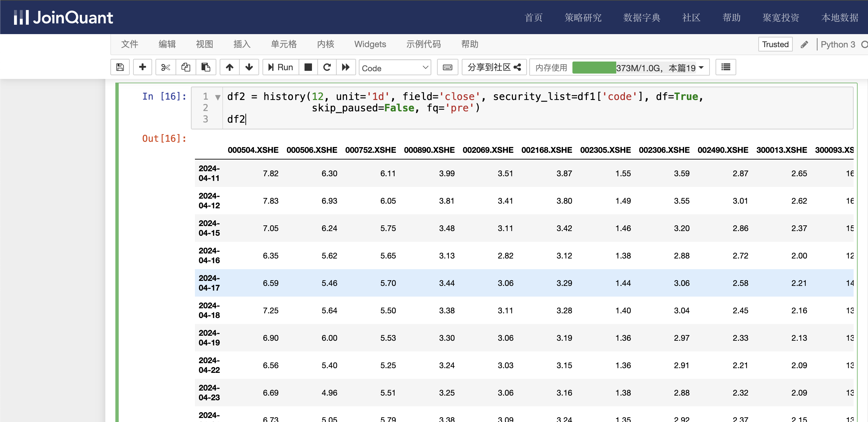Image resolution: width=868 pixels, height=422 pixels.
Task: Click the 2024-04-12 row index
Action: point(209,201)
